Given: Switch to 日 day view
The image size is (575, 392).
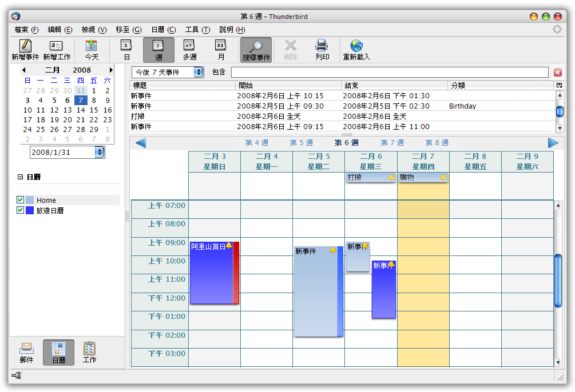Looking at the screenshot, I should [x=126, y=46].
